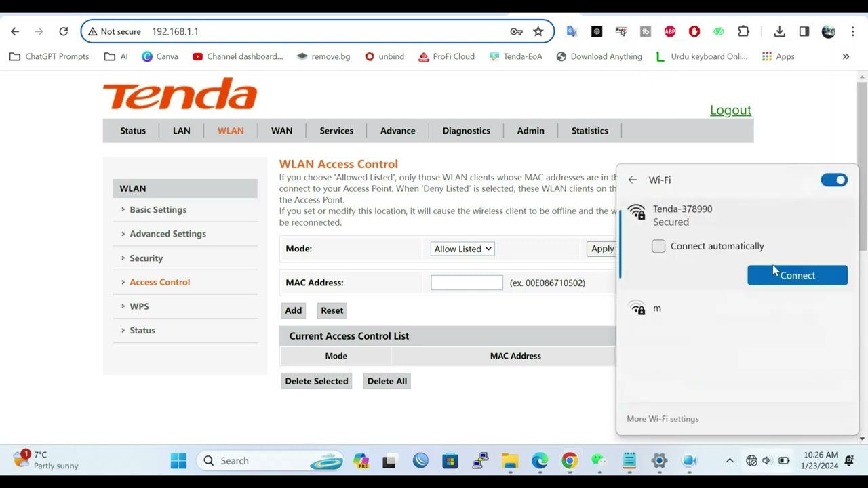
Task: Select the Tenda-378990 network icon
Action: [637, 213]
